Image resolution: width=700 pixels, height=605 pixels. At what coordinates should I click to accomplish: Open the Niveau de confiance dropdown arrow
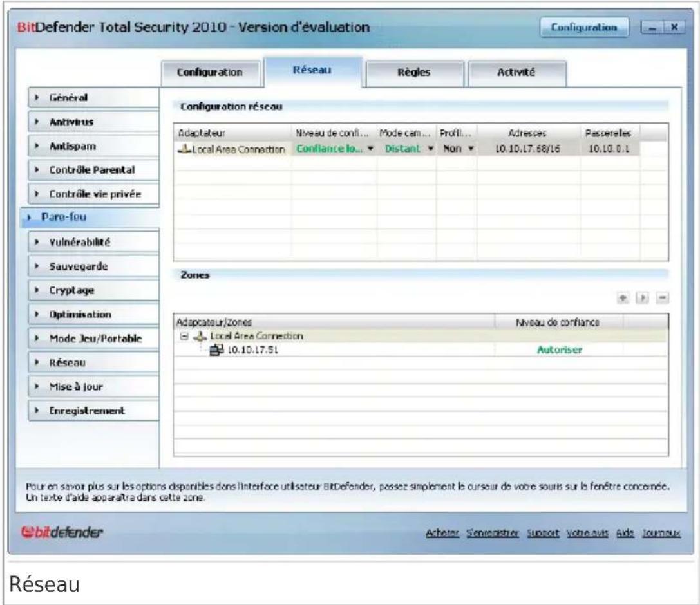coord(370,149)
